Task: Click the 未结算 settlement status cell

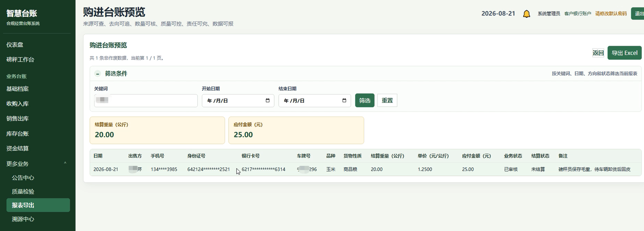Action: (x=538, y=169)
